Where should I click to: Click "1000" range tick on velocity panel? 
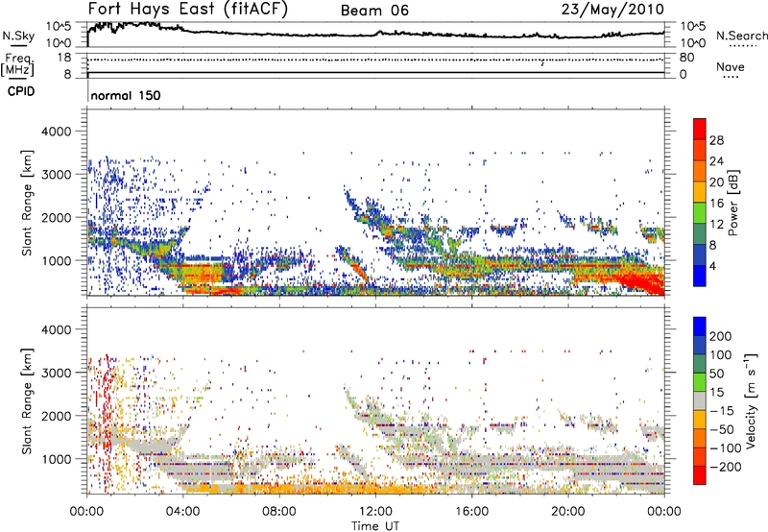tap(56, 459)
